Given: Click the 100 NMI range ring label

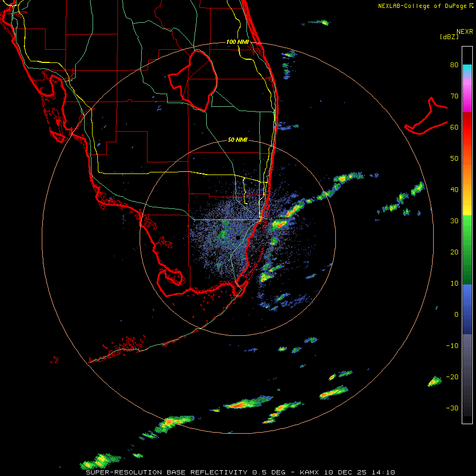Looking at the screenshot, I should pos(237,42).
